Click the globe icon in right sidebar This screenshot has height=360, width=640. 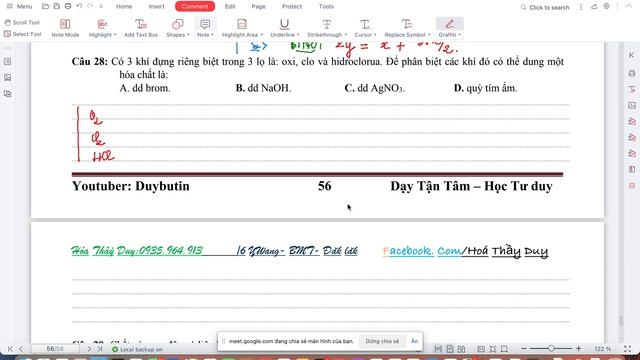pos(632,73)
